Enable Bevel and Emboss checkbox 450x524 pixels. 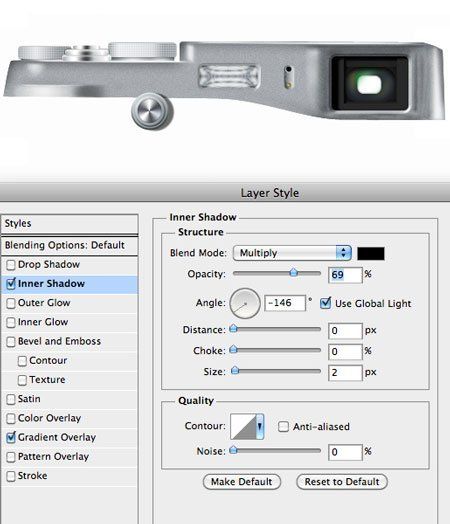[x=11, y=342]
